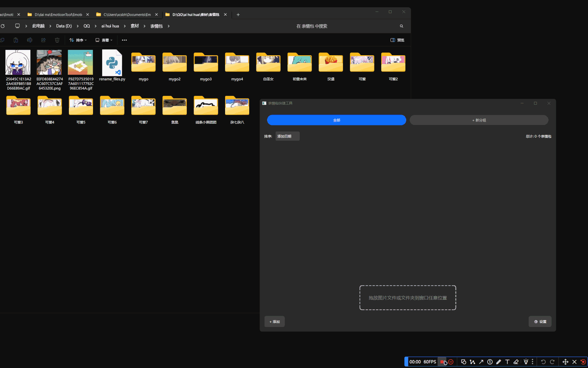Screen dimensions: 588x368
Task: Select the shapes annotation tool in recorder bar
Action: (x=464, y=362)
